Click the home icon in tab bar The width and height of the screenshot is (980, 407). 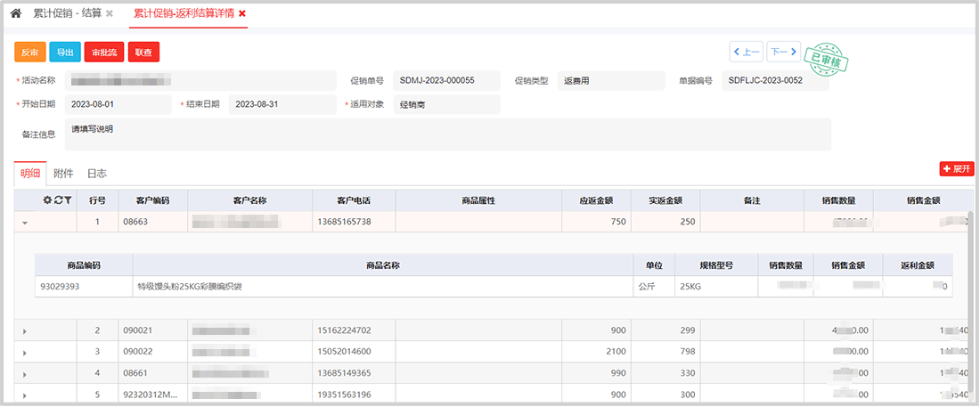click(15, 14)
